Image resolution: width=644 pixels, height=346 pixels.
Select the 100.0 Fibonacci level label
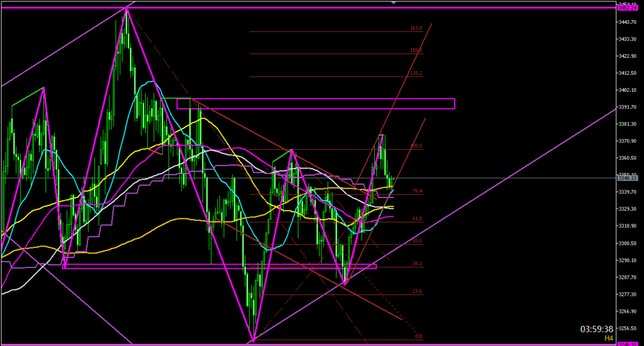coord(416,146)
